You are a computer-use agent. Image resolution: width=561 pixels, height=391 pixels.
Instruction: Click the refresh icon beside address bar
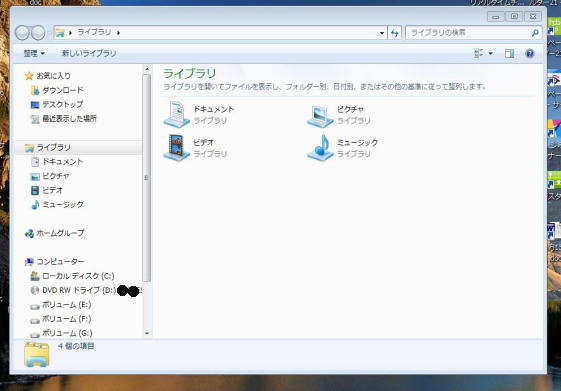coord(395,33)
